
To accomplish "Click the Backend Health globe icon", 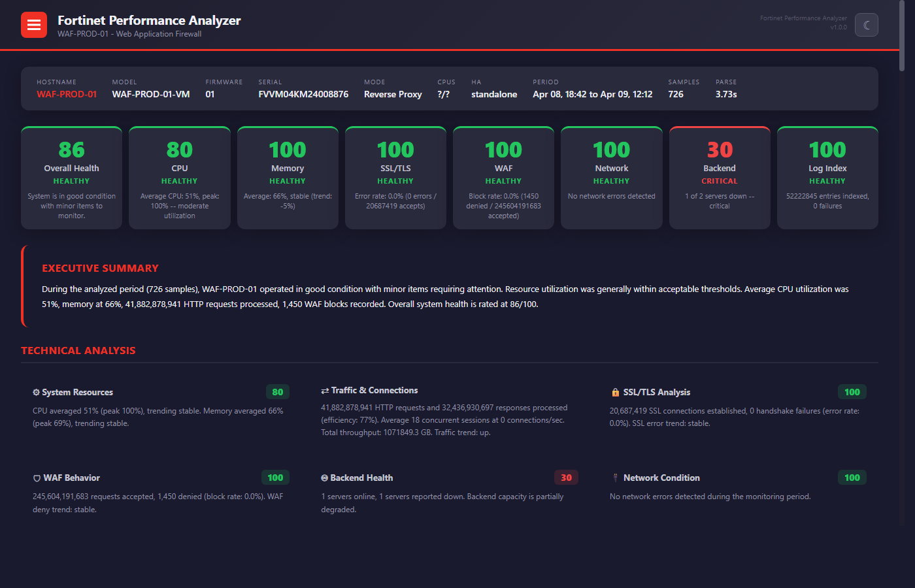I will pos(324,478).
